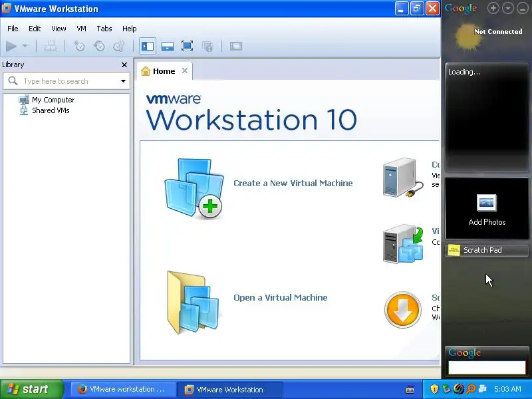The height and width of the screenshot is (399, 532).
Task: Click the VMware Workstation taskbar button
Action: pyautogui.click(x=231, y=389)
